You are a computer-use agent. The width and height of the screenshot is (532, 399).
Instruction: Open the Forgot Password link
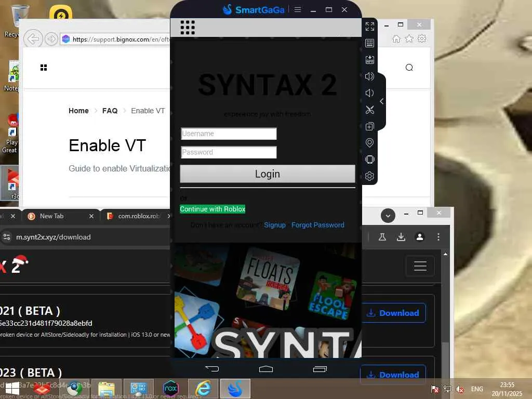[x=318, y=225]
